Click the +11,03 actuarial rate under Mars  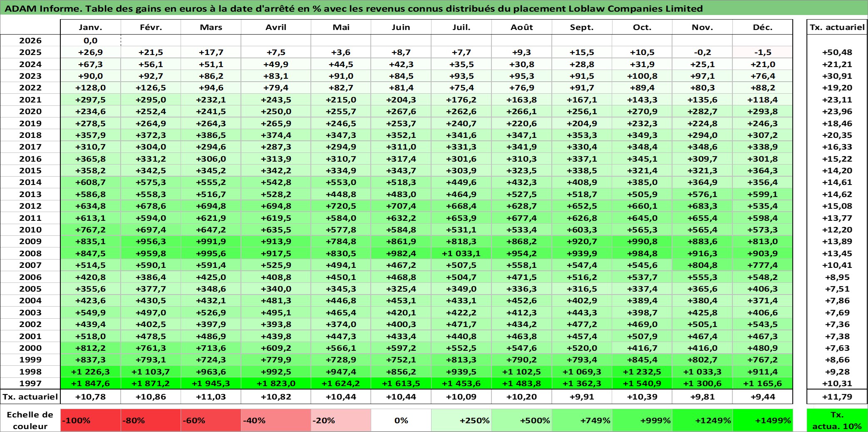(211, 397)
